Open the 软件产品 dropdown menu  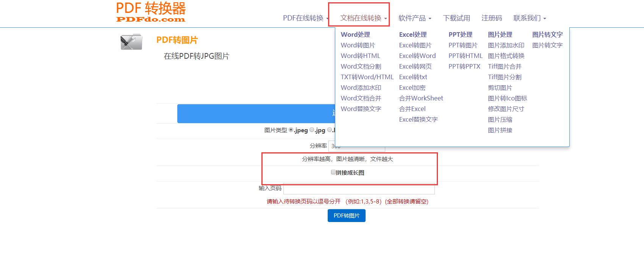tap(415, 18)
